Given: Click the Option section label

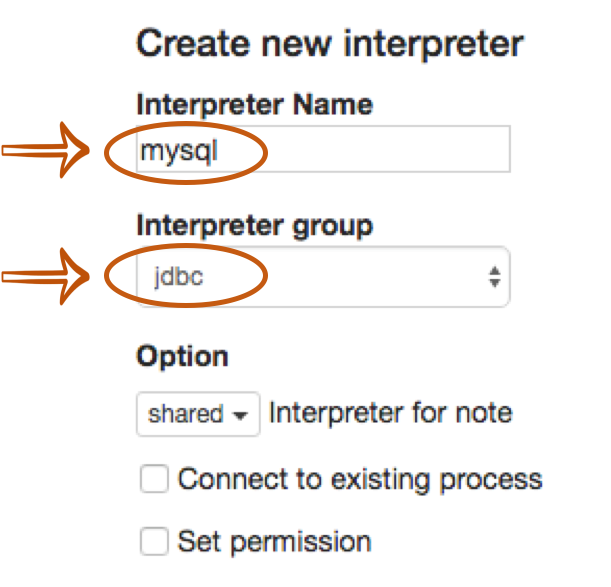Looking at the screenshot, I should tap(182, 356).
